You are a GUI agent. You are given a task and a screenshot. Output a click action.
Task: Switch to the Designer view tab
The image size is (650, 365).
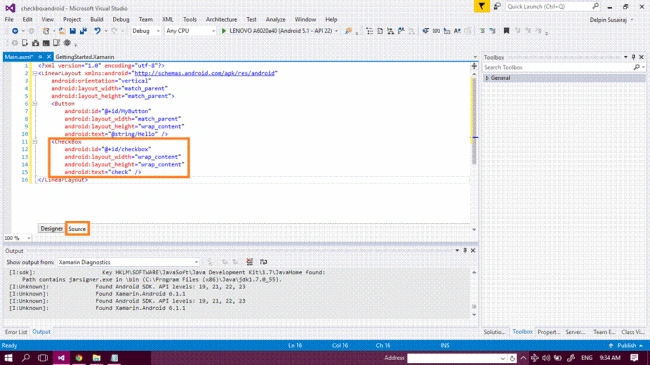pyautogui.click(x=51, y=229)
